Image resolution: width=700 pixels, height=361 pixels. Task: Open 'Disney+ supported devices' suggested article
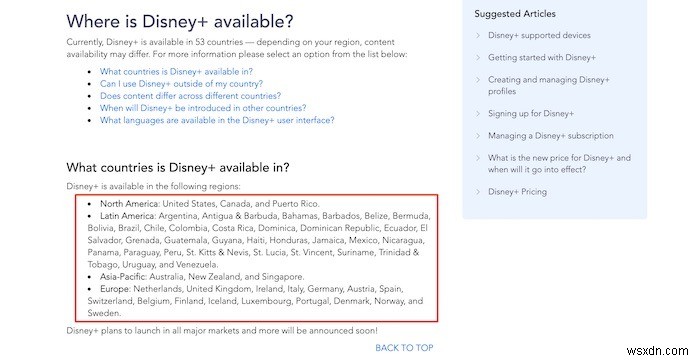click(x=539, y=35)
